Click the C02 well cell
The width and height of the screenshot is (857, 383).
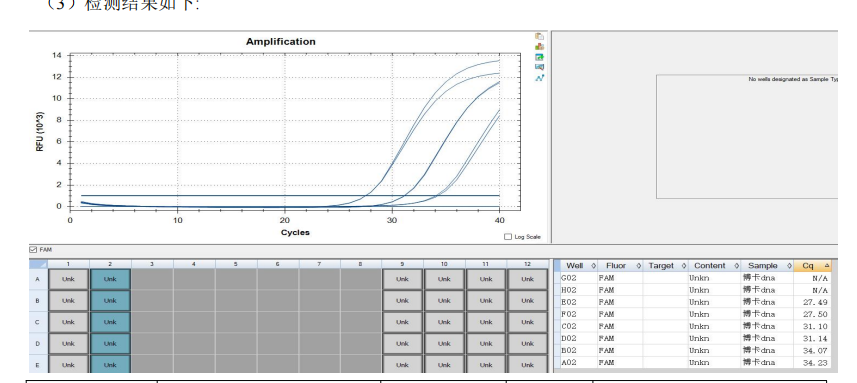(x=579, y=326)
